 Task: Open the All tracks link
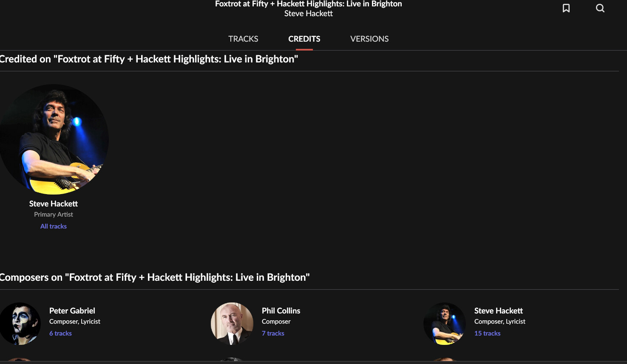click(x=54, y=226)
